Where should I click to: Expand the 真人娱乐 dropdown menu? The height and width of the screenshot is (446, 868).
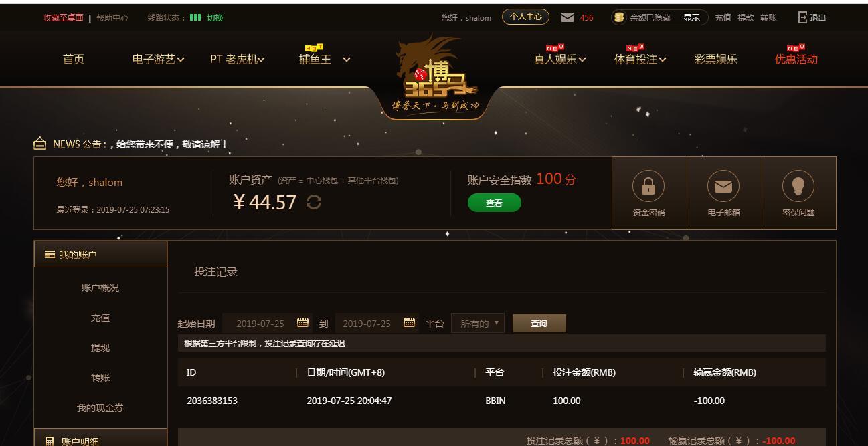click(559, 59)
